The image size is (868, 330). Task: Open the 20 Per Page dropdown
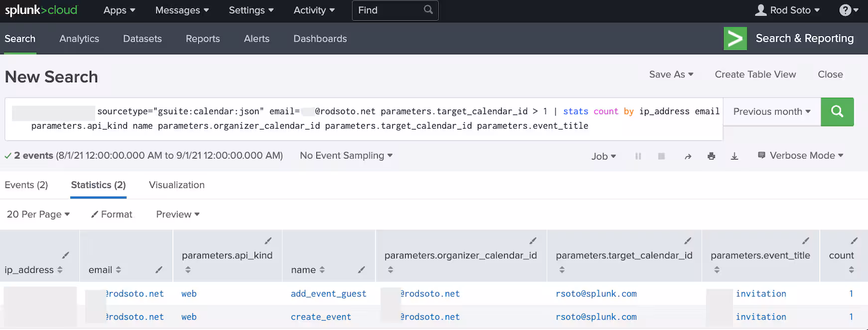click(38, 214)
